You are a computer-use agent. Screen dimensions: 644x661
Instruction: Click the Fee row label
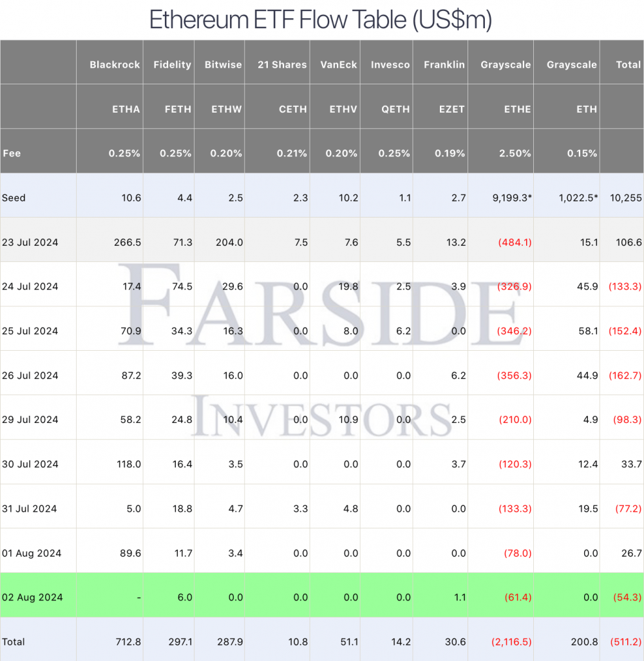click(12, 153)
